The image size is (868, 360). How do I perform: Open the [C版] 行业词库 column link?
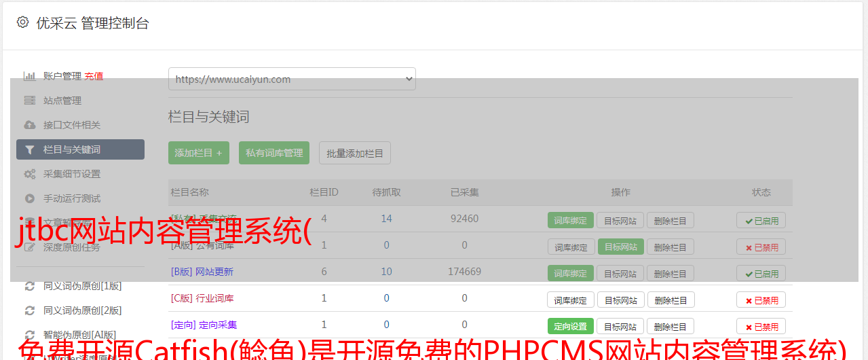[x=202, y=298]
